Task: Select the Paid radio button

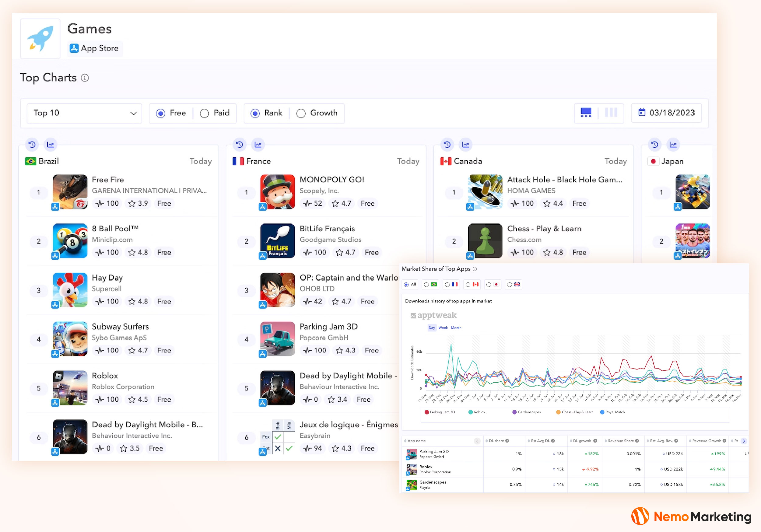Action: pyautogui.click(x=205, y=113)
